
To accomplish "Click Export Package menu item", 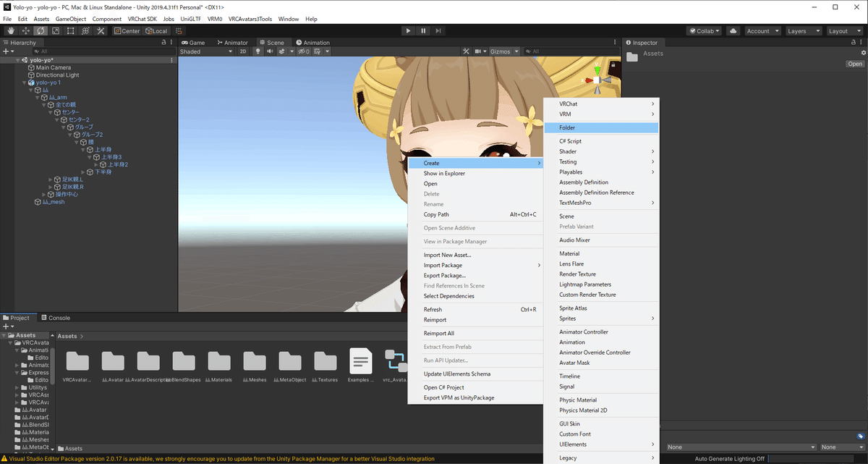I will (x=475, y=275).
